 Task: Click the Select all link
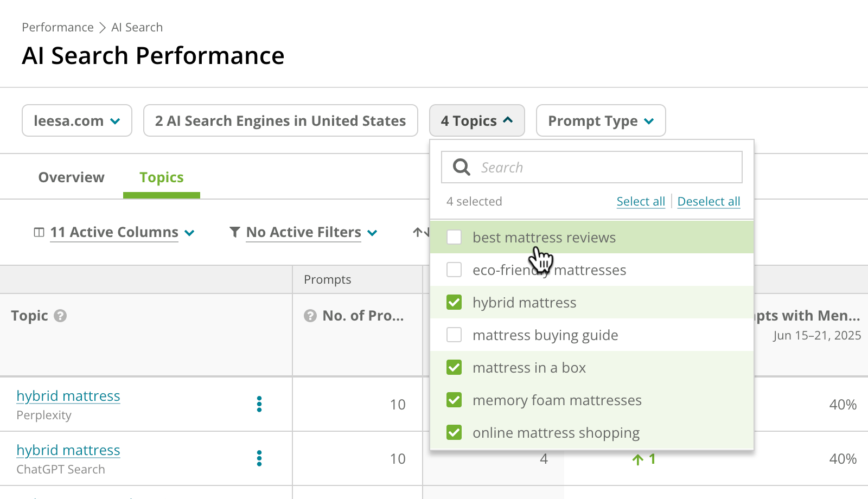tap(641, 201)
